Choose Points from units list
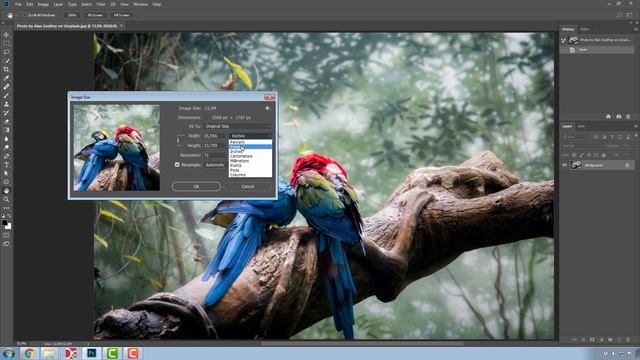640x360 pixels. (x=250, y=165)
